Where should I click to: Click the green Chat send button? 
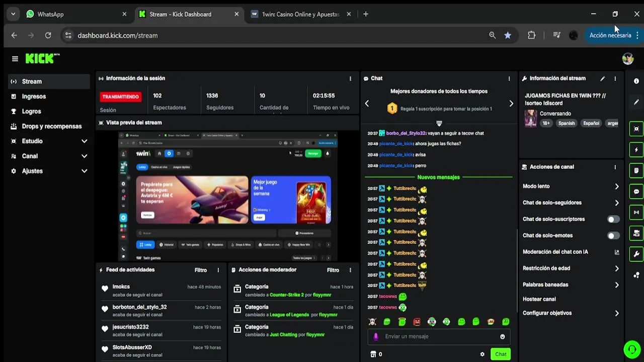tap(501, 354)
